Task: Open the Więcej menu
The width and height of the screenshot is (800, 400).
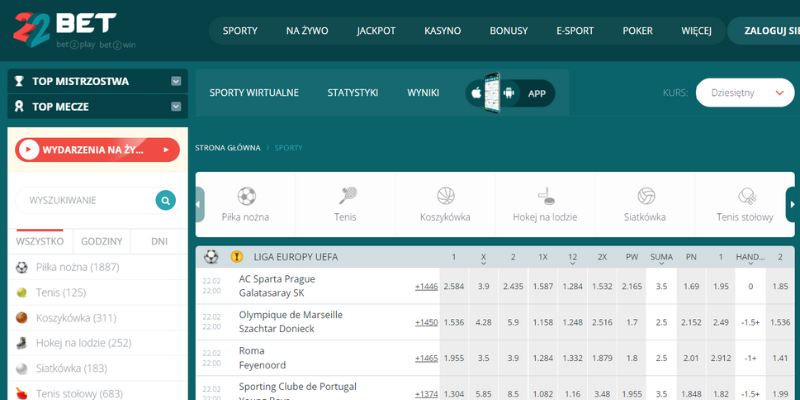Action: [696, 31]
